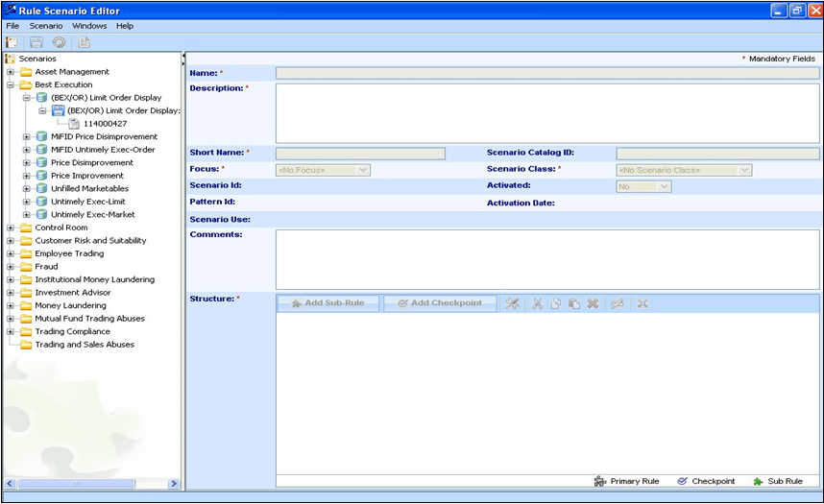The width and height of the screenshot is (824, 504).
Task: Click the Add Checkpoint button
Action: [441, 303]
